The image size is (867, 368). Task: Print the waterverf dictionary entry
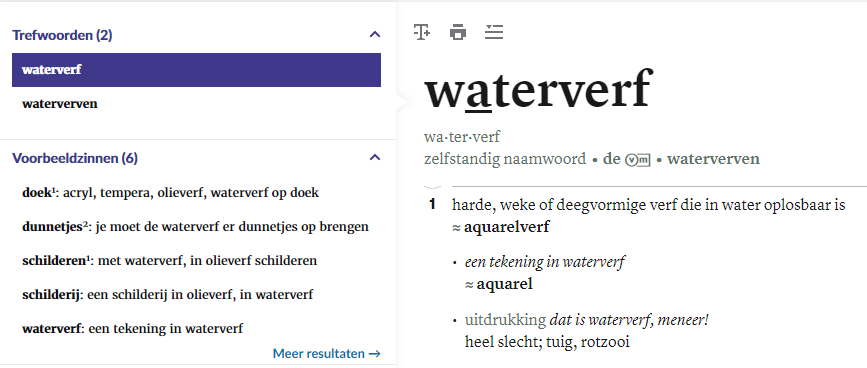(458, 32)
